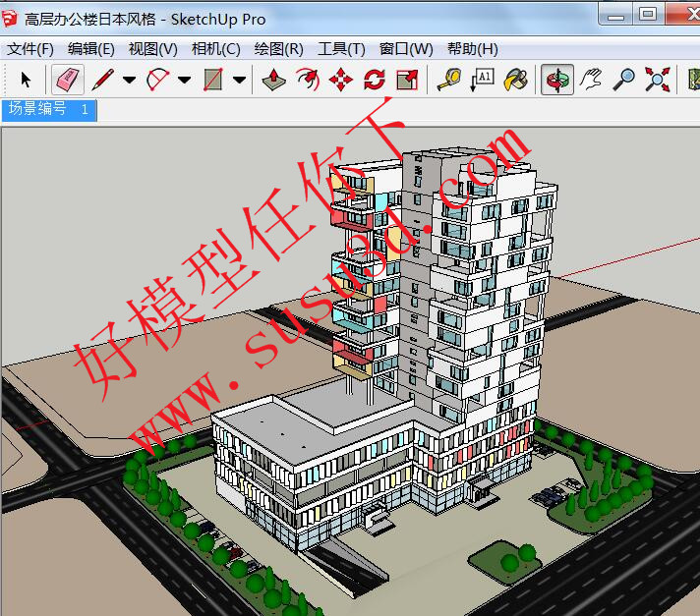The width and height of the screenshot is (700, 616).
Task: Select the arrow Select tool
Action: point(26,80)
